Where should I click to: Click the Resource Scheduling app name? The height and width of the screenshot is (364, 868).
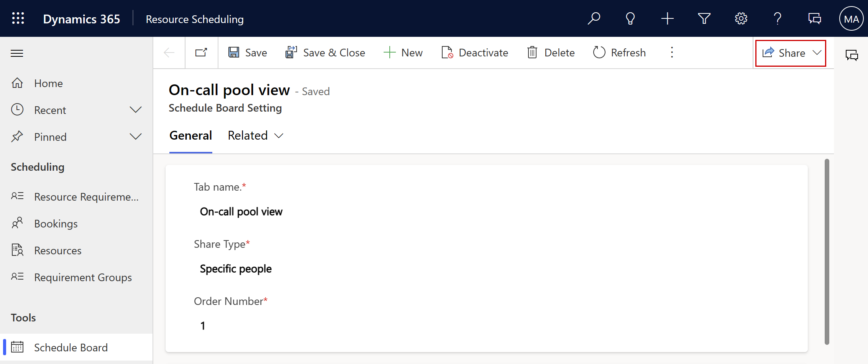pyautogui.click(x=195, y=19)
